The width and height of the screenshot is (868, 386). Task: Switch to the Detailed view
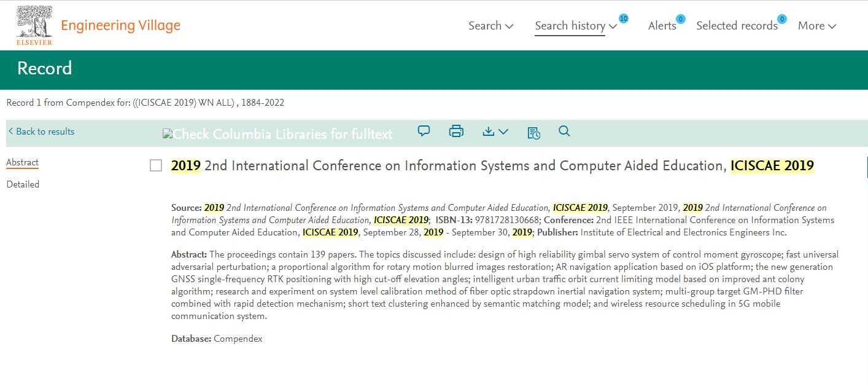23,184
